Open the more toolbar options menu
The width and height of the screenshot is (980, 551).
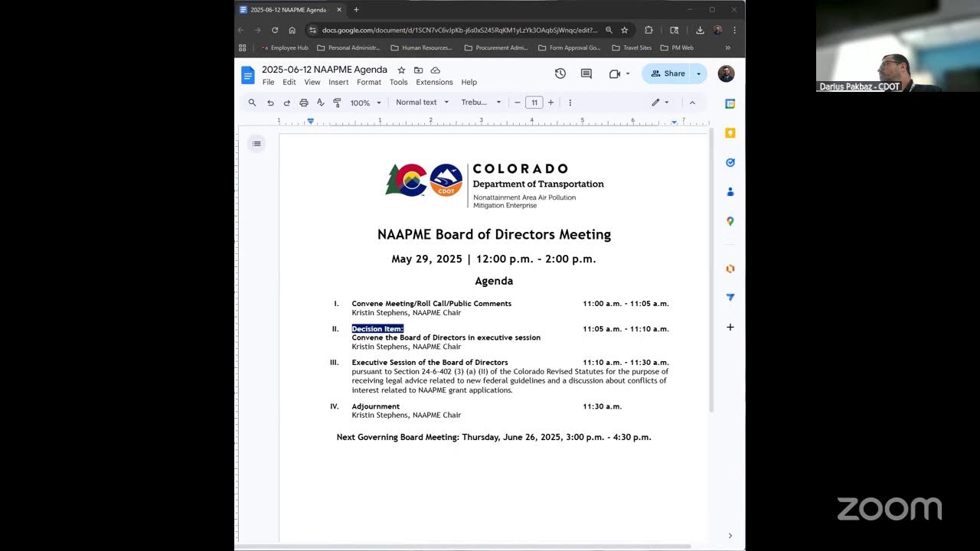click(x=570, y=103)
